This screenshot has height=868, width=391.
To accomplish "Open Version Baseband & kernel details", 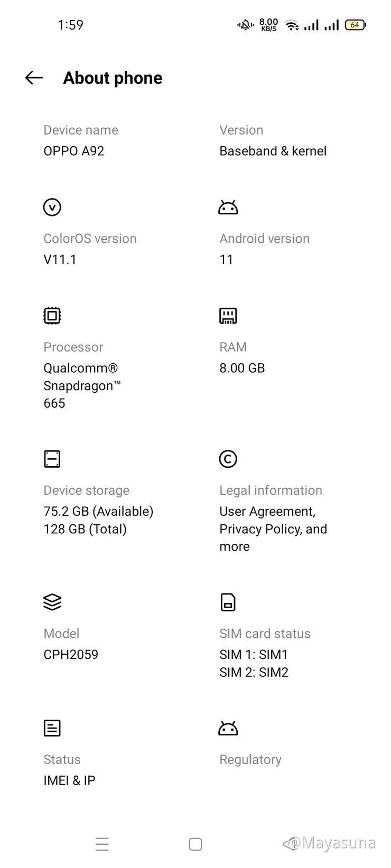I will point(273,151).
